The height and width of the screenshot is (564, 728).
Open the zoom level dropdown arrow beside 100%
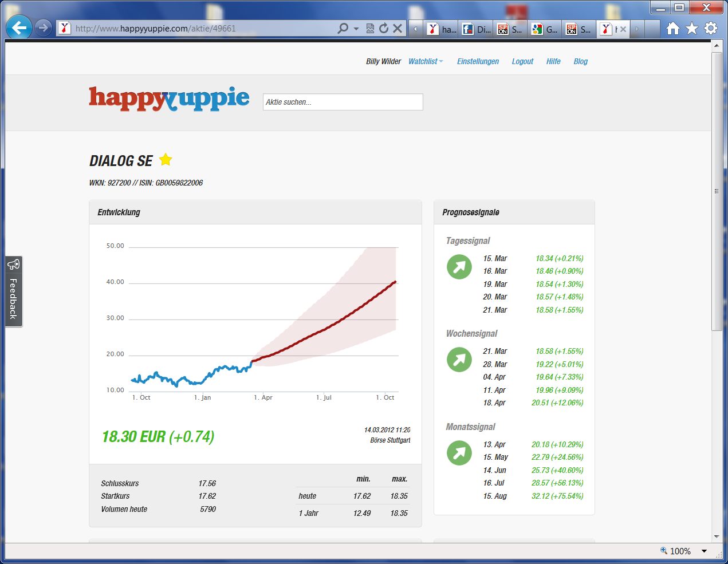click(704, 551)
